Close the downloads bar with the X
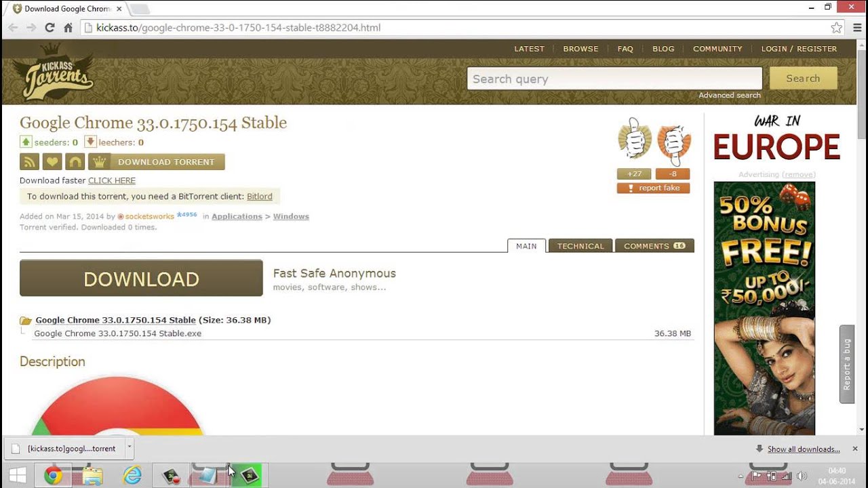This screenshot has width=868, height=488. 855,449
